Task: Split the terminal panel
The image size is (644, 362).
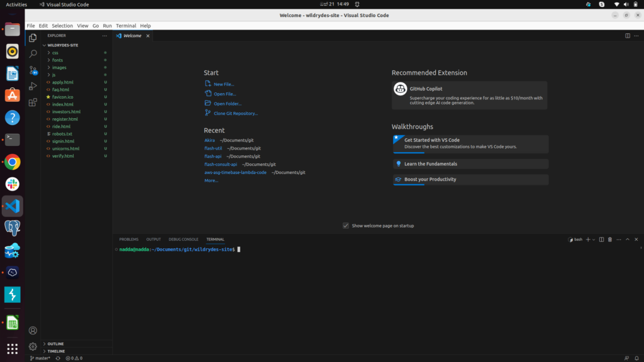Action: point(601,239)
